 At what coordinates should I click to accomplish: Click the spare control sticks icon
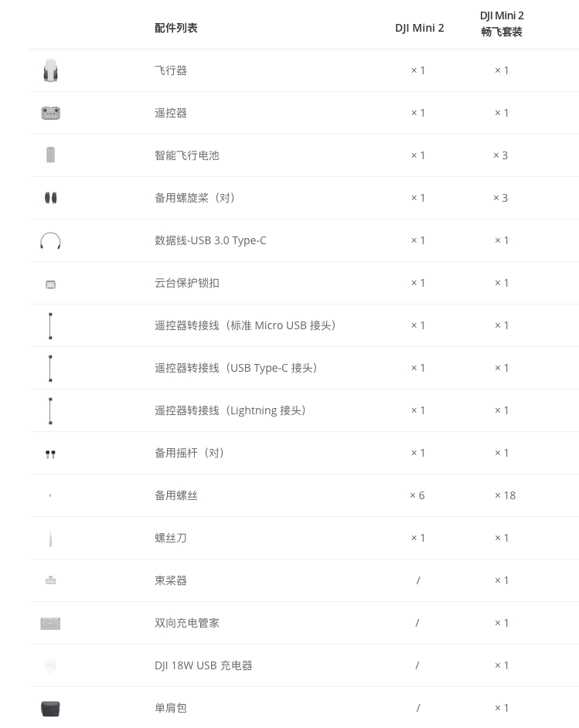[50, 454]
